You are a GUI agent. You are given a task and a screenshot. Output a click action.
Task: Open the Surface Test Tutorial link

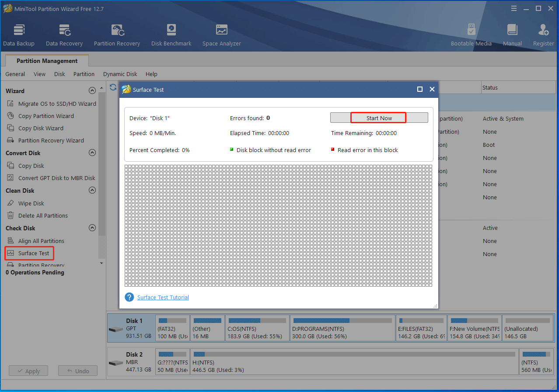pos(163,297)
